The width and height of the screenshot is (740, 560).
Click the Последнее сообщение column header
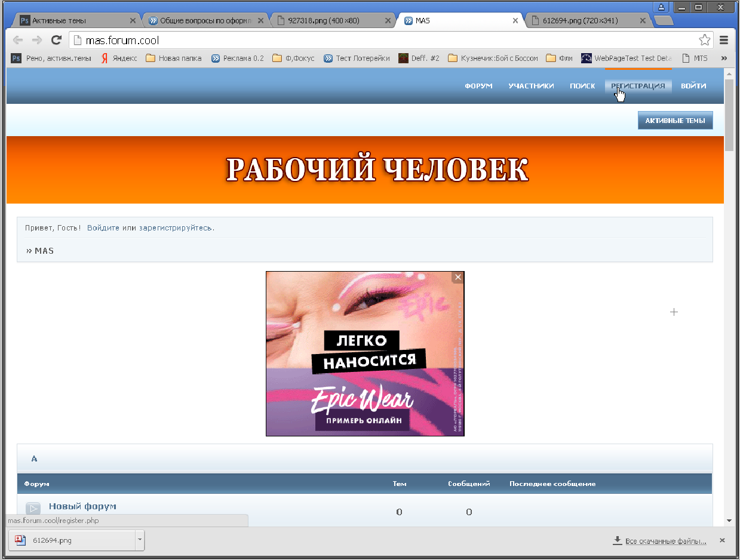(552, 484)
